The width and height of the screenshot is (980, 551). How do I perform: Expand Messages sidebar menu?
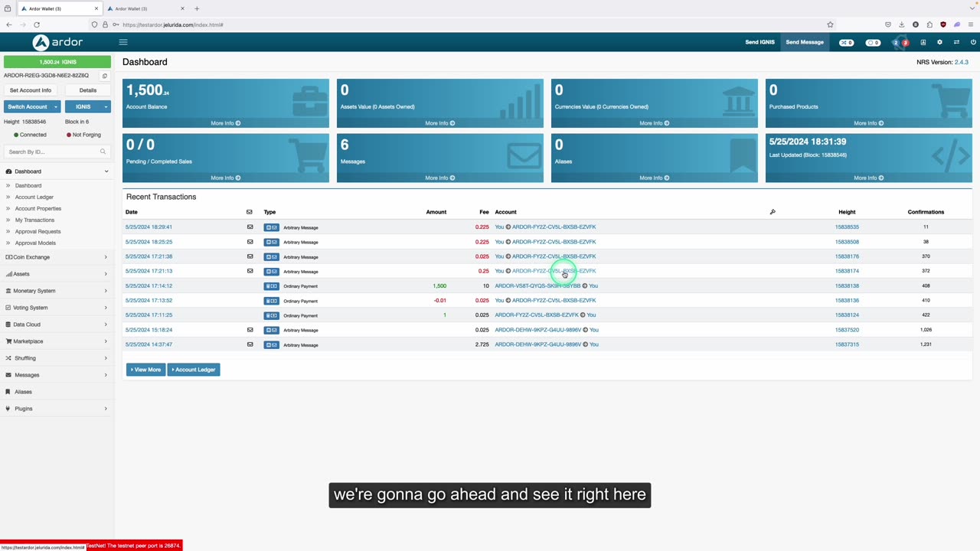57,375
